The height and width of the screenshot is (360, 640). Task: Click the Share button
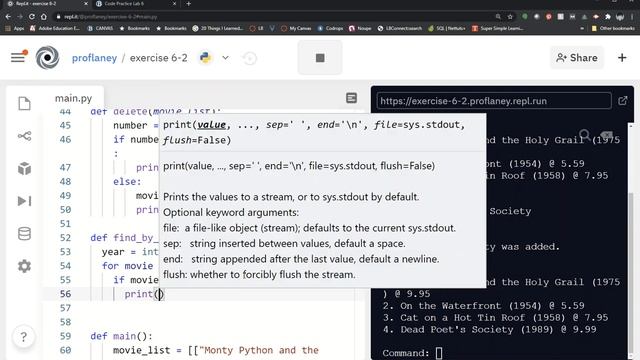(577, 58)
